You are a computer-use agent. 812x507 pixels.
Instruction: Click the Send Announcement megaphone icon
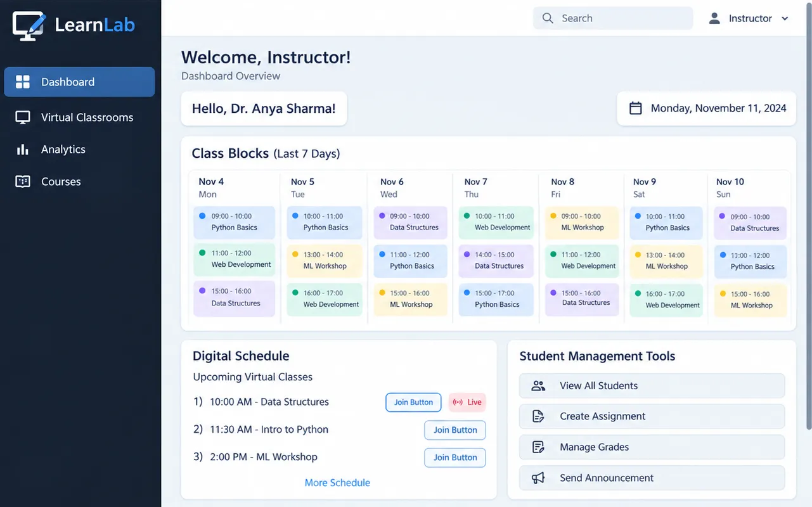tap(538, 478)
